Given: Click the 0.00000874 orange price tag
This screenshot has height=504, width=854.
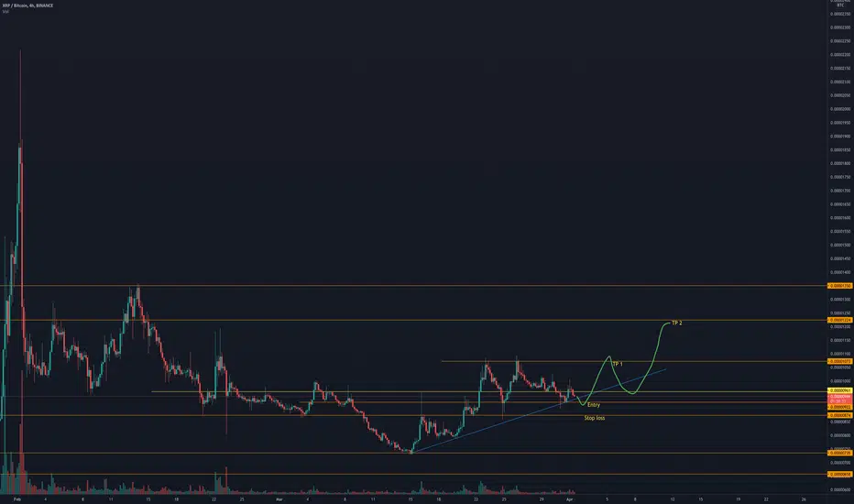Looking at the screenshot, I should click(x=840, y=415).
